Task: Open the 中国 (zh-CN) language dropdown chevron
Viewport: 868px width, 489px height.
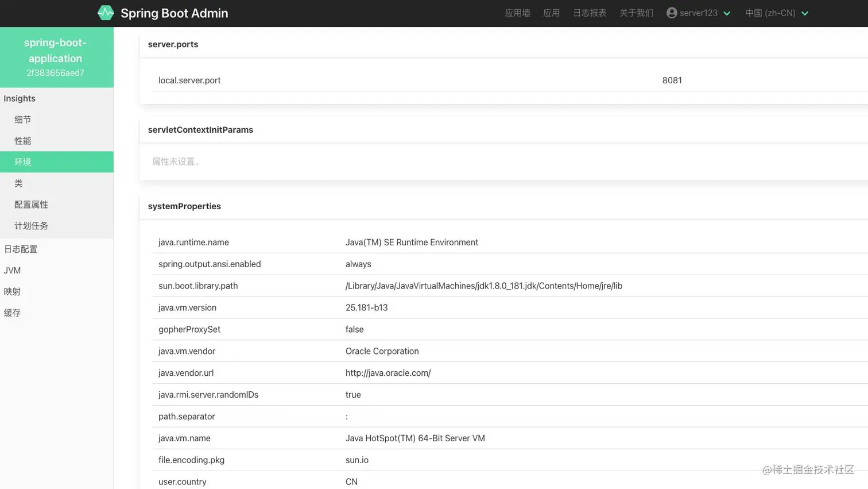Action: pyautogui.click(x=805, y=13)
